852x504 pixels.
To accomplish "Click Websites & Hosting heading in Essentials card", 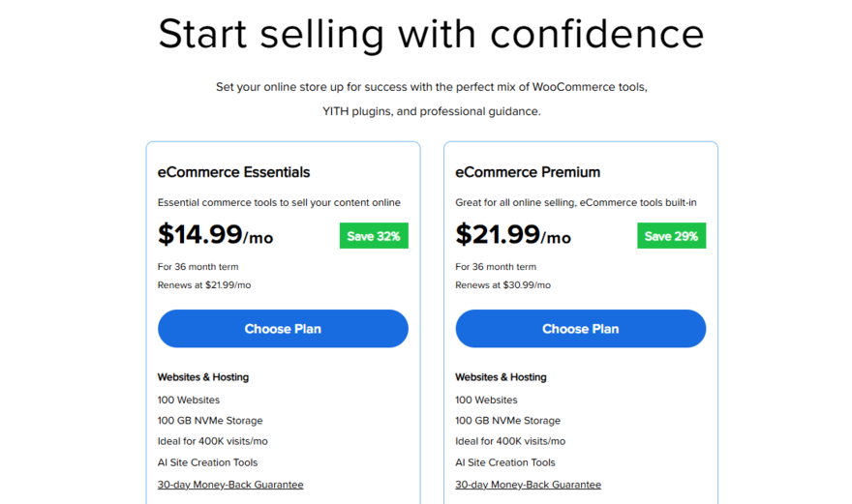I will [203, 377].
